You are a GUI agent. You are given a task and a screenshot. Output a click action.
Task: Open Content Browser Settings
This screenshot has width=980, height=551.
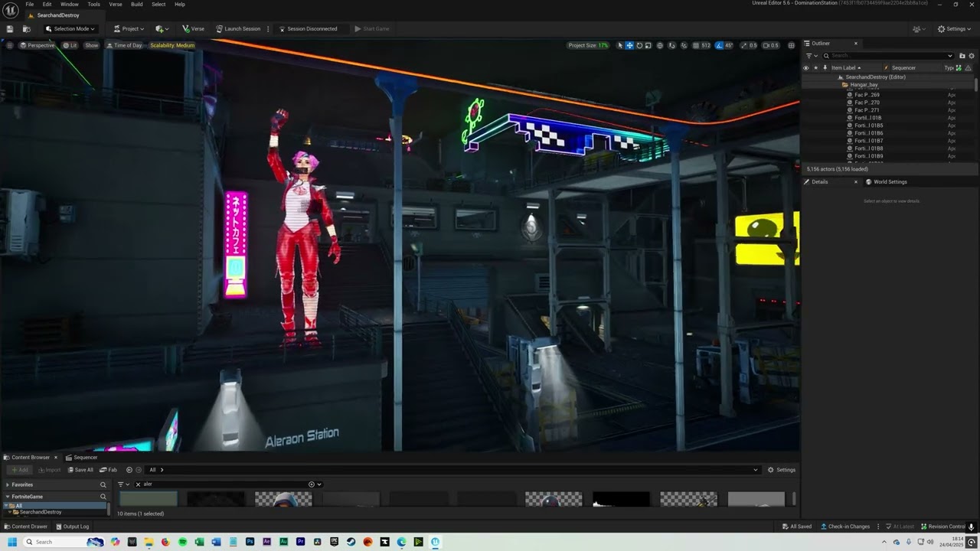(x=782, y=470)
